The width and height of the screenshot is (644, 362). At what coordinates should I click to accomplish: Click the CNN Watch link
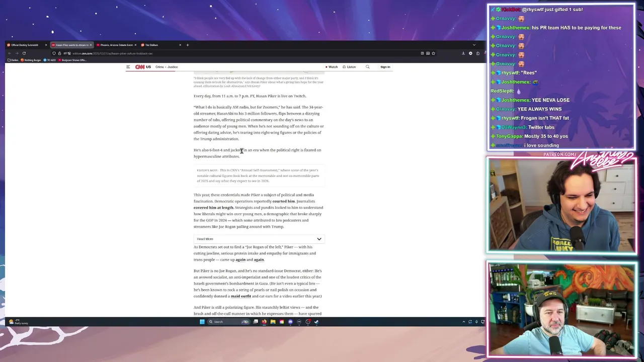(332, 67)
